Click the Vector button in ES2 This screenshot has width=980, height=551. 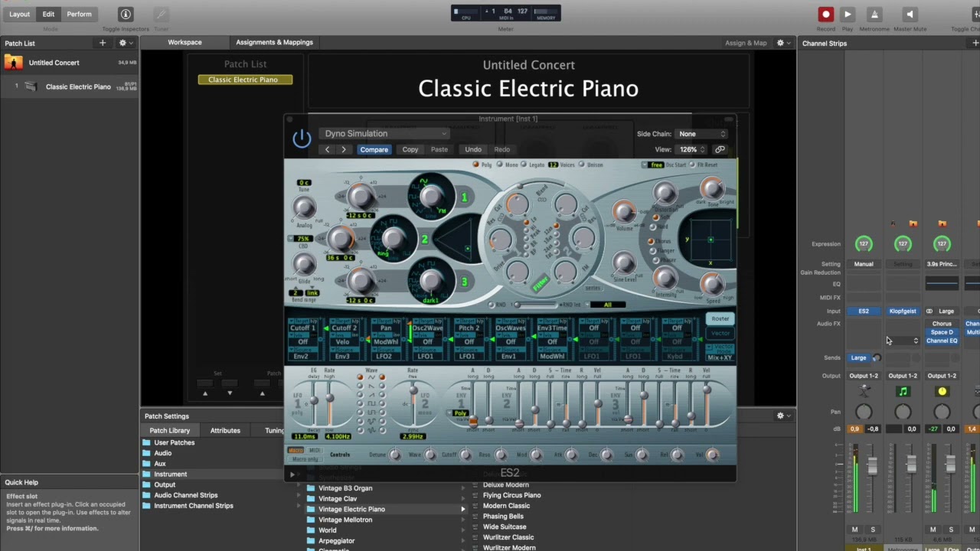point(720,334)
